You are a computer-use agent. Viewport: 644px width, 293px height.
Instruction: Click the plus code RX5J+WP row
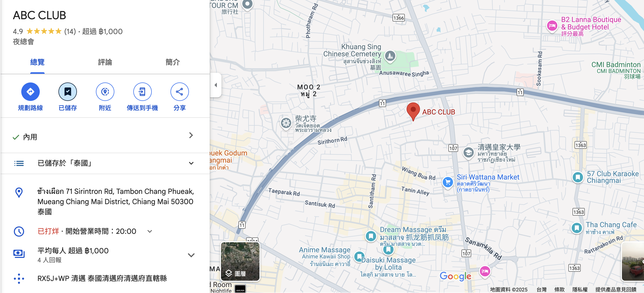tap(105, 278)
